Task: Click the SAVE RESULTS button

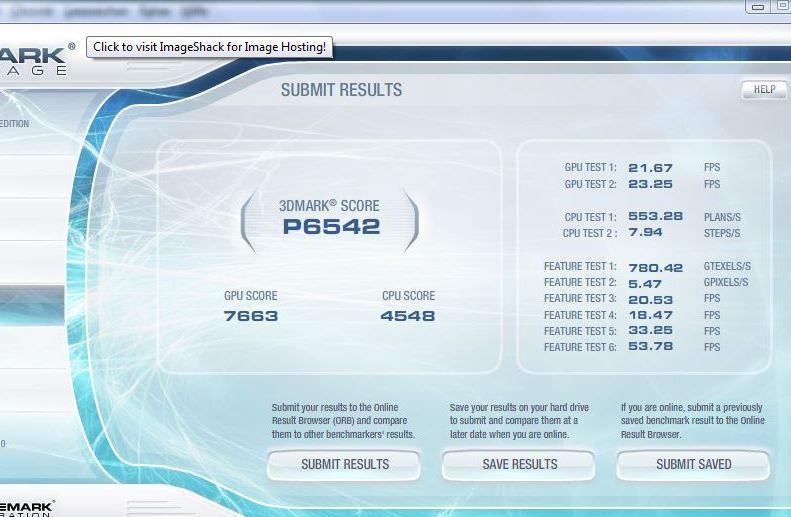Action: click(x=519, y=465)
